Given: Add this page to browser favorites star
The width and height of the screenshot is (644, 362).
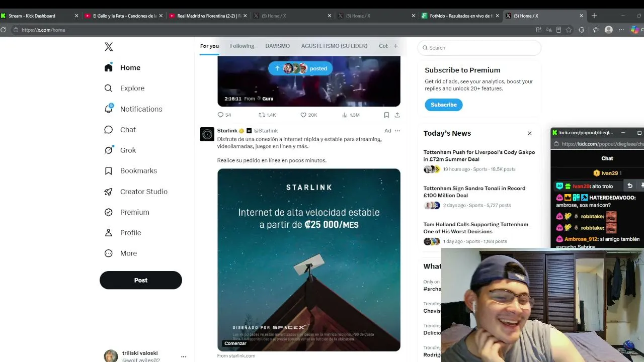Looking at the screenshot, I should pyautogui.click(x=569, y=30).
